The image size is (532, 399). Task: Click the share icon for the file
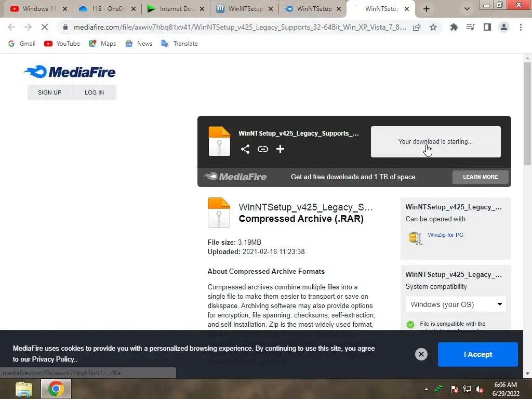[245, 149]
